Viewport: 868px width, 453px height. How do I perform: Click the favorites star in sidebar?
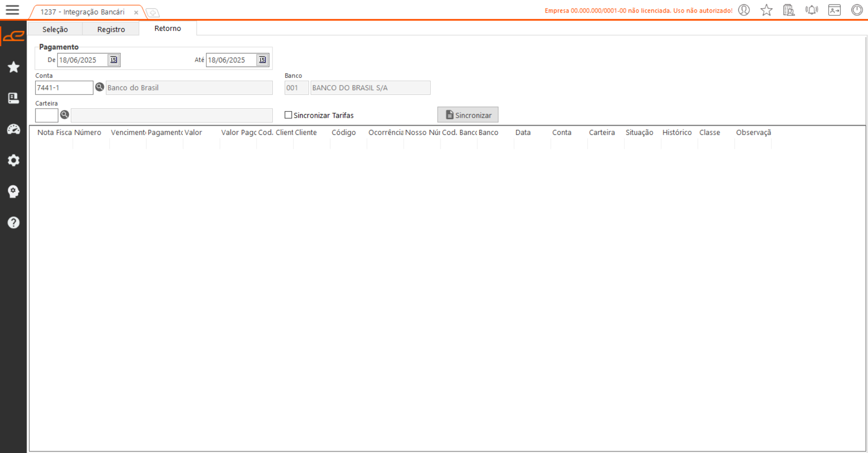(x=14, y=67)
